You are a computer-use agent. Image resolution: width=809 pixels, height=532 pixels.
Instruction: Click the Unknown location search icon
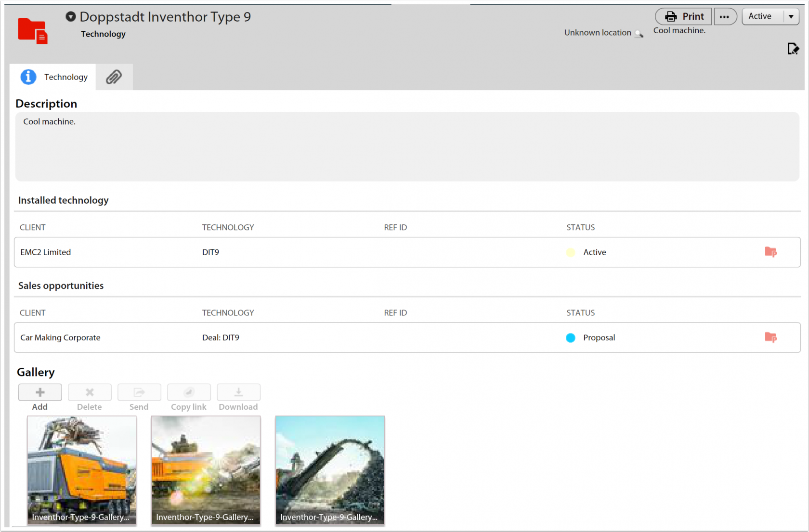(639, 33)
